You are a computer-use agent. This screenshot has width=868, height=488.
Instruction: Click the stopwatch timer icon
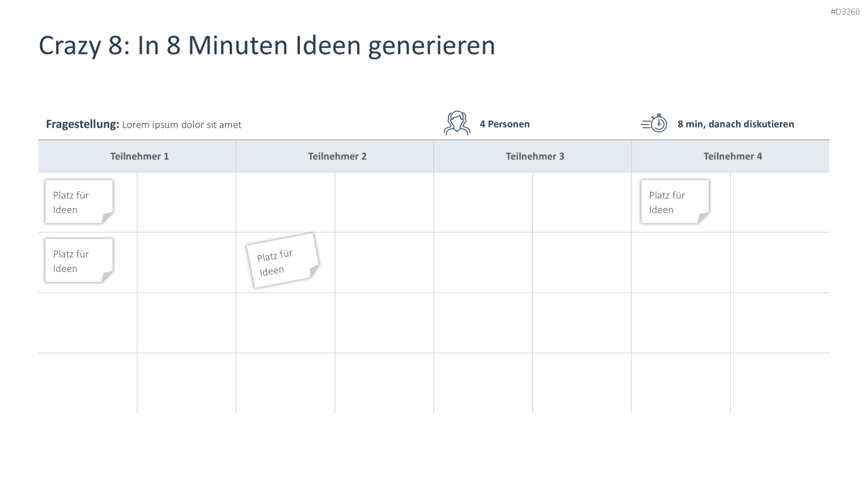[x=654, y=123]
